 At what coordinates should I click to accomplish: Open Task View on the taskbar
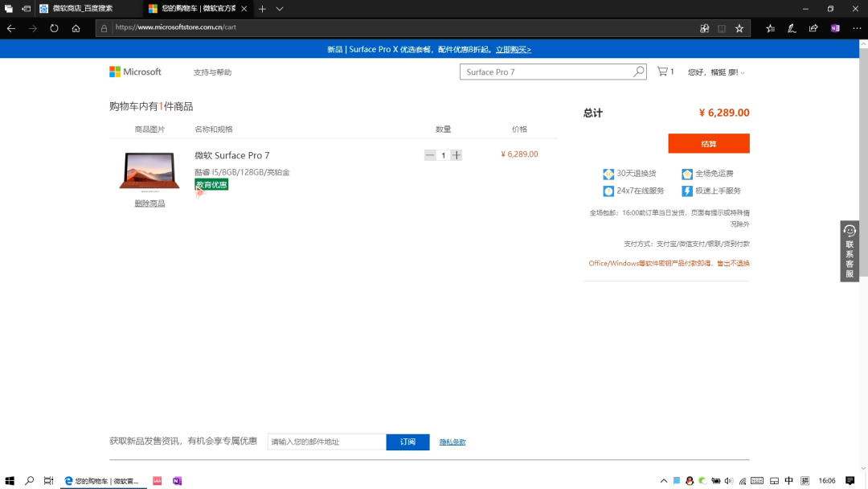pos(49,481)
